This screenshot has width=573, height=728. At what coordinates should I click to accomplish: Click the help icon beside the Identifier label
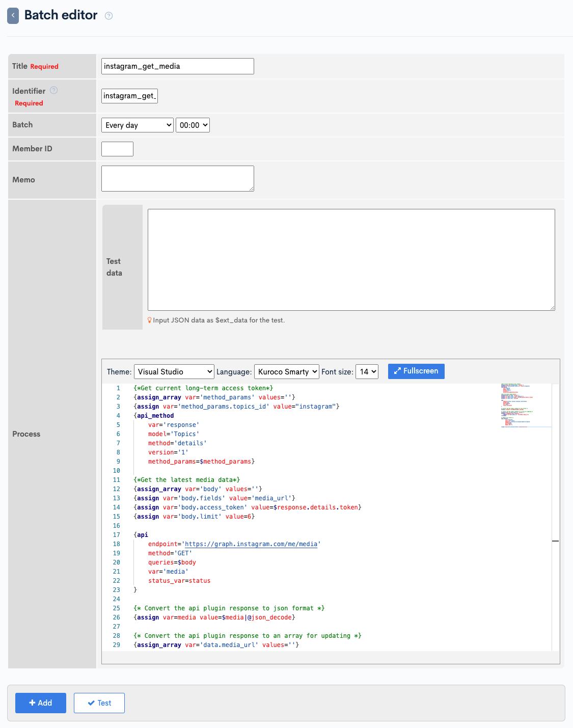pos(54,90)
